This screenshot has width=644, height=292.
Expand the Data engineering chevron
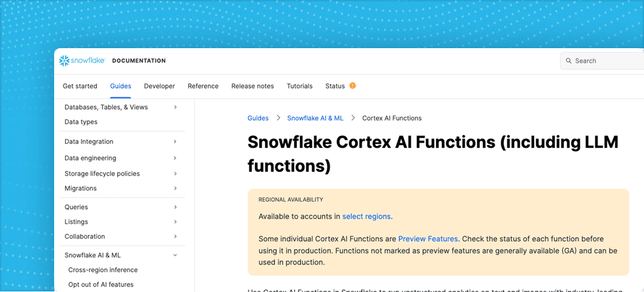(175, 158)
